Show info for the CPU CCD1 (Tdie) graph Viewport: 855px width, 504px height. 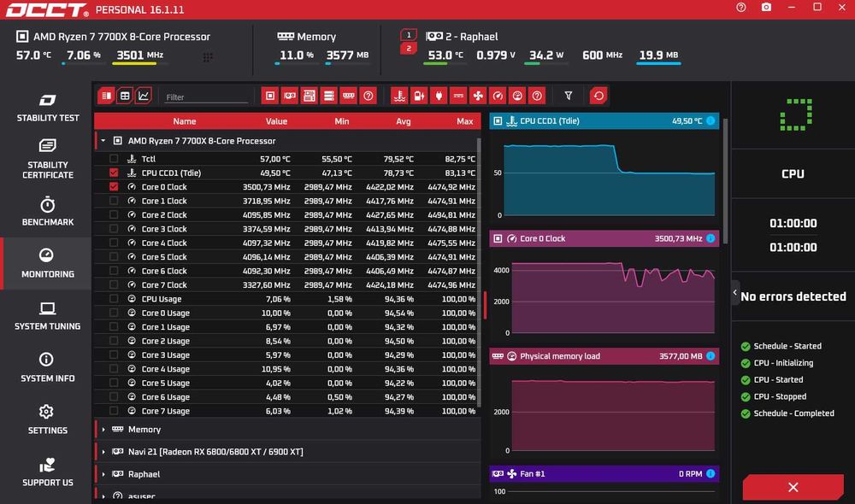711,121
